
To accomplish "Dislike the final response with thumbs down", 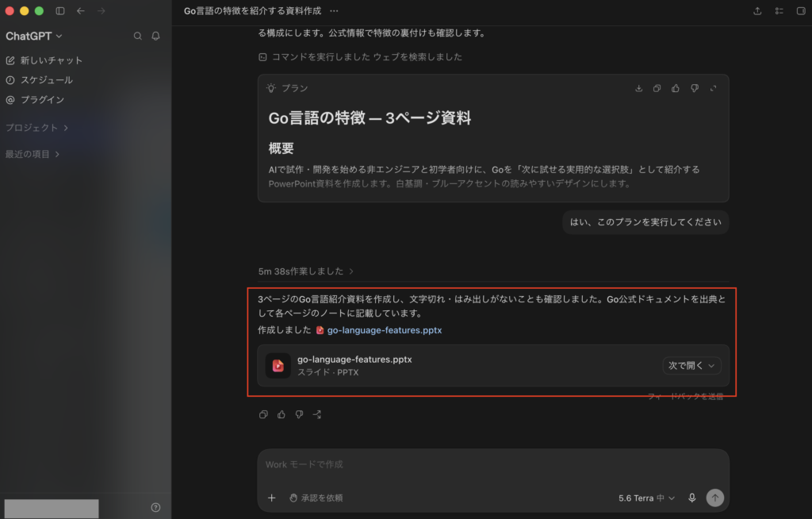I will [299, 414].
